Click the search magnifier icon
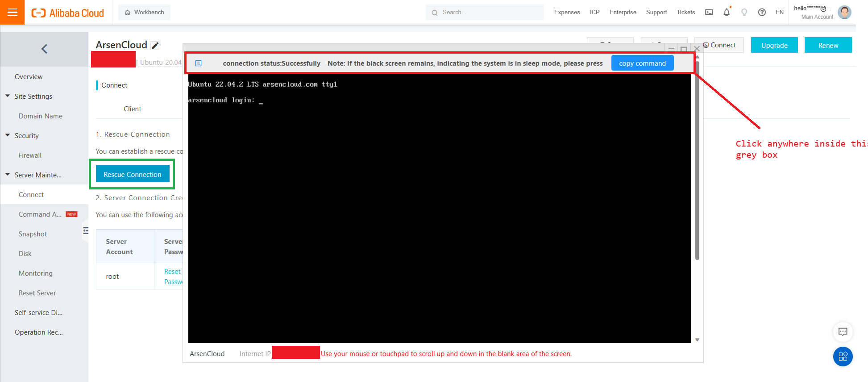 tap(434, 13)
